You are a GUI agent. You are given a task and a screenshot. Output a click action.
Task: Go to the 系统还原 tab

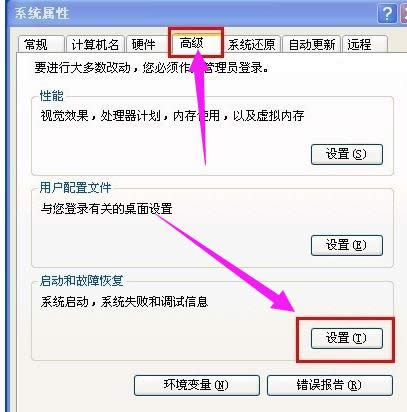[x=252, y=44]
